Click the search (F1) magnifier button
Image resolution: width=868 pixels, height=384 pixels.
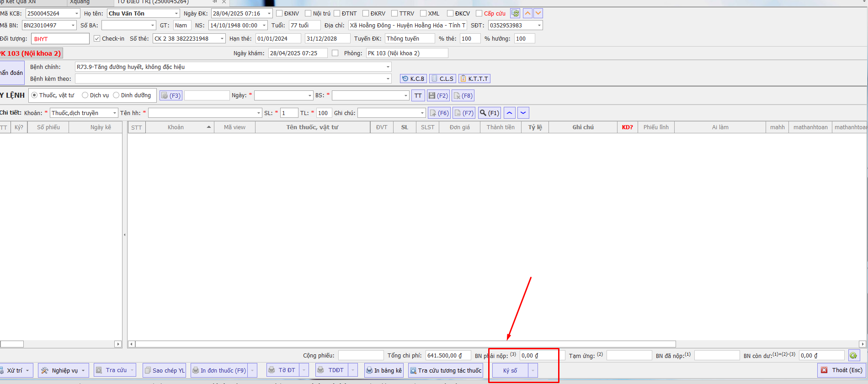click(489, 113)
